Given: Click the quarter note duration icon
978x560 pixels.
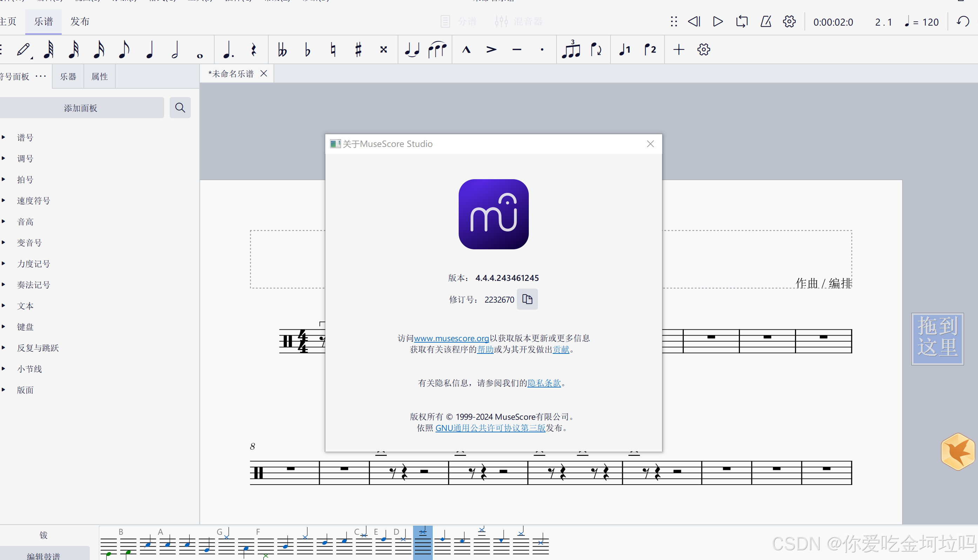Looking at the screenshot, I should (x=150, y=49).
